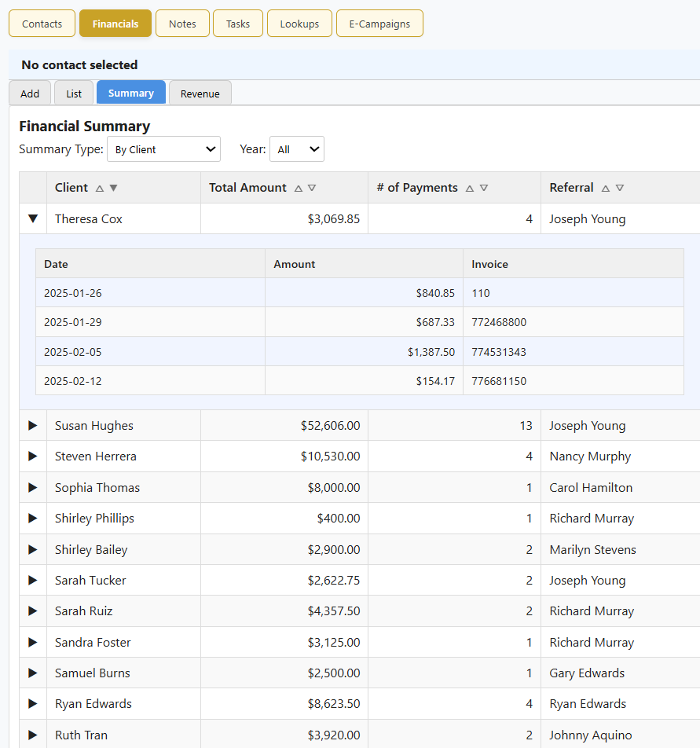Click $52,606.00 total amount
Image resolution: width=700 pixels, height=748 pixels.
(x=331, y=426)
